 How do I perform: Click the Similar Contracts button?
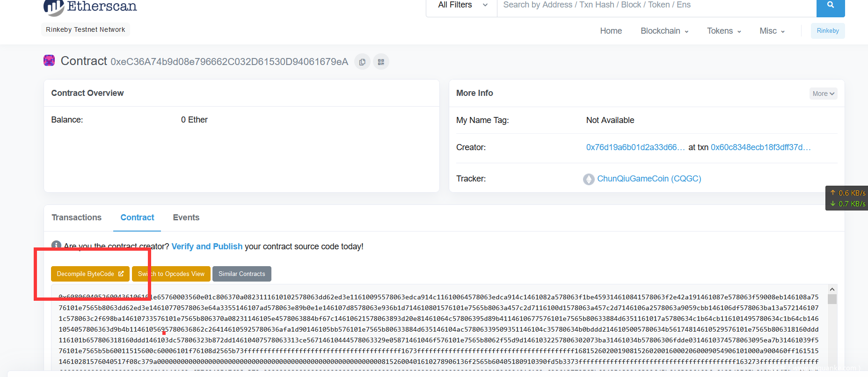coord(241,274)
